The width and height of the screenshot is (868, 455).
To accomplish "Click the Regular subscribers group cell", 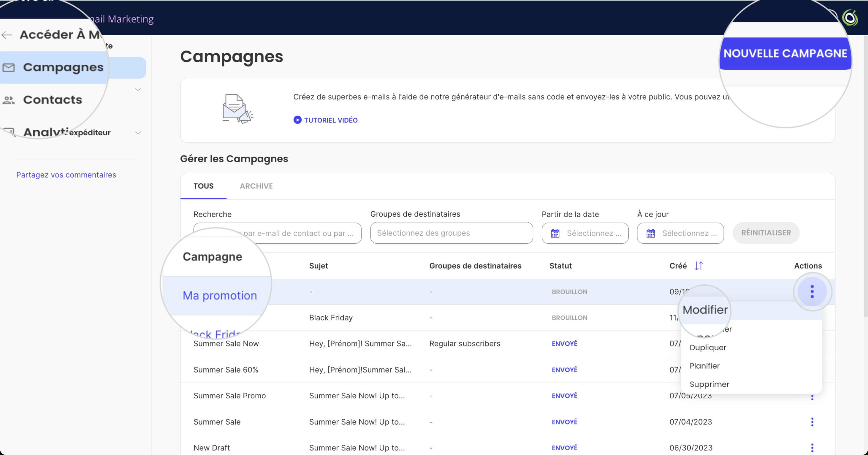I will (x=465, y=343).
